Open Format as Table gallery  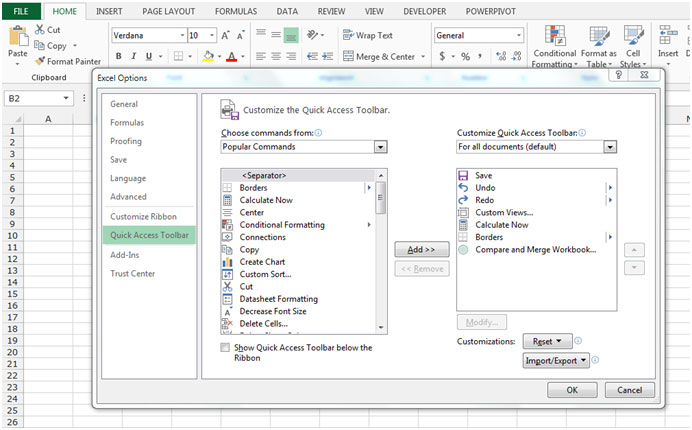pyautogui.click(x=599, y=46)
